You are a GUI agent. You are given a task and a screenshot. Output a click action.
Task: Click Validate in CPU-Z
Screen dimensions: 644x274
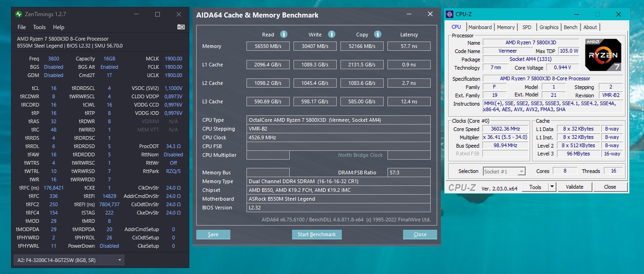(x=574, y=187)
